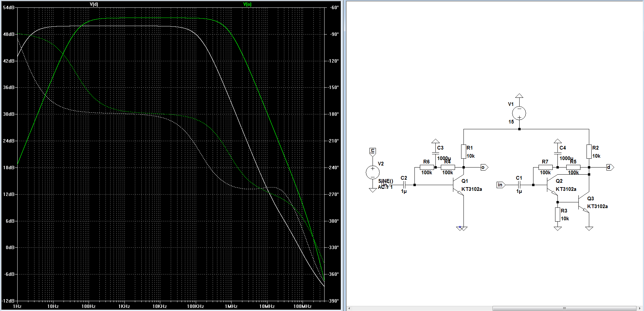This screenshot has width=644, height=311.
Task: Click the -60° label on phase axis
Action: click(334, 7)
